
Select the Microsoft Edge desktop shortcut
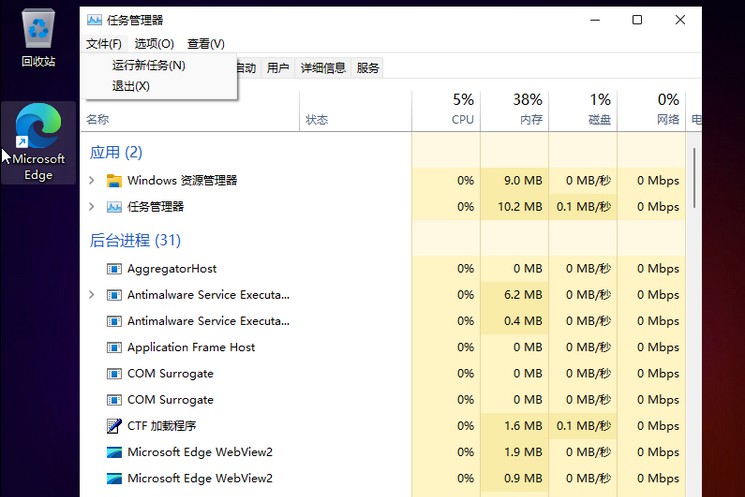[38, 142]
